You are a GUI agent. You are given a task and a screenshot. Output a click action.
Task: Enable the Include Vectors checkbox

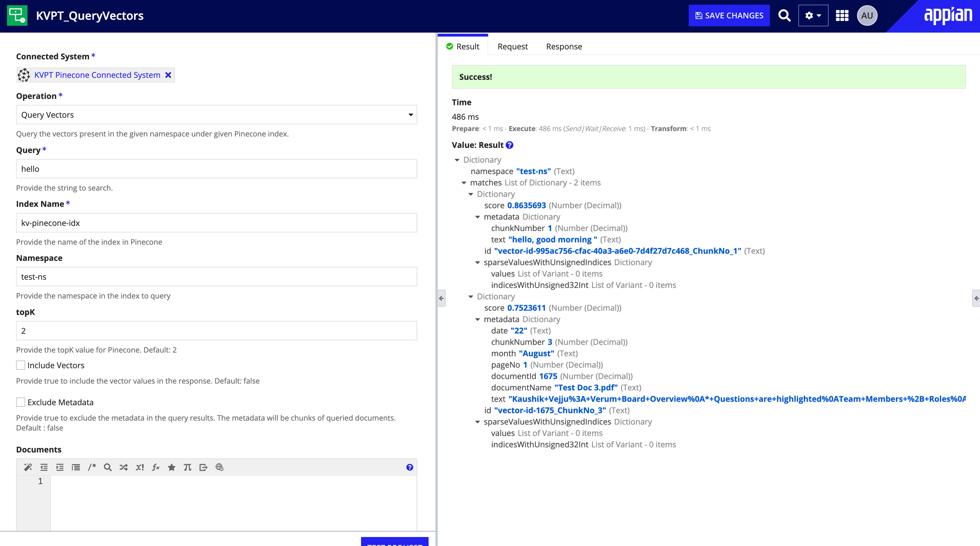pyautogui.click(x=20, y=365)
